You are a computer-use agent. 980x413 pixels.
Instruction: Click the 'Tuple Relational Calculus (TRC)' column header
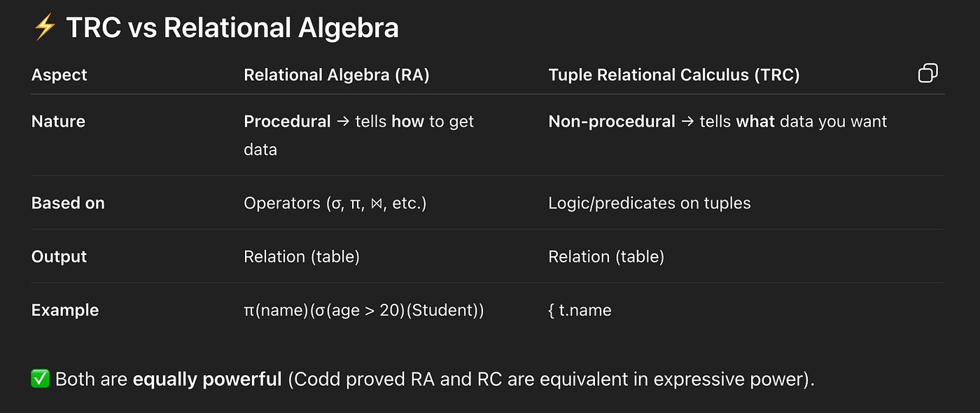tap(674, 75)
